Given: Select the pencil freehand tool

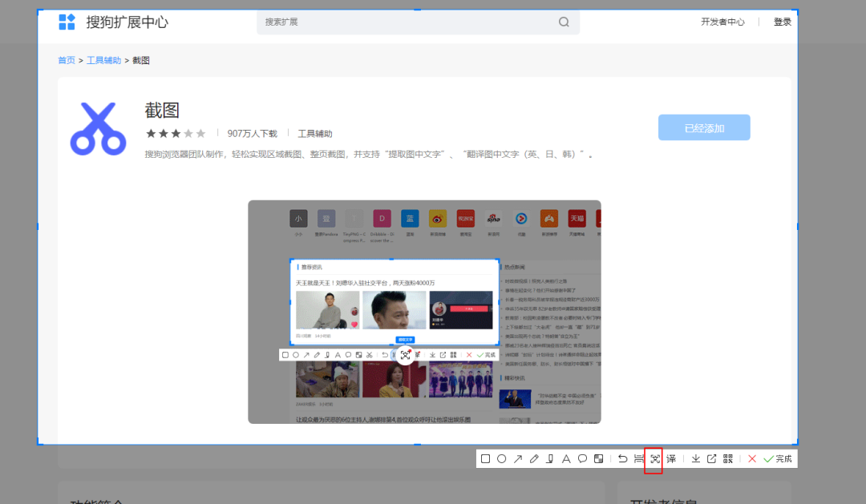Looking at the screenshot, I should (534, 459).
